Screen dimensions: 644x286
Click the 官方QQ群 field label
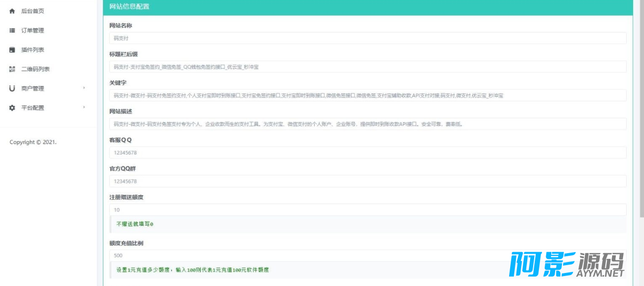123,169
